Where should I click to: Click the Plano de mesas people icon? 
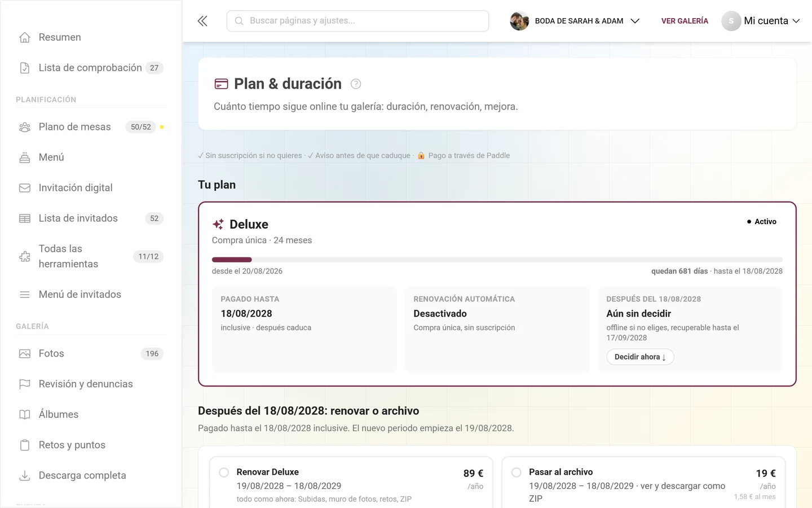point(25,127)
